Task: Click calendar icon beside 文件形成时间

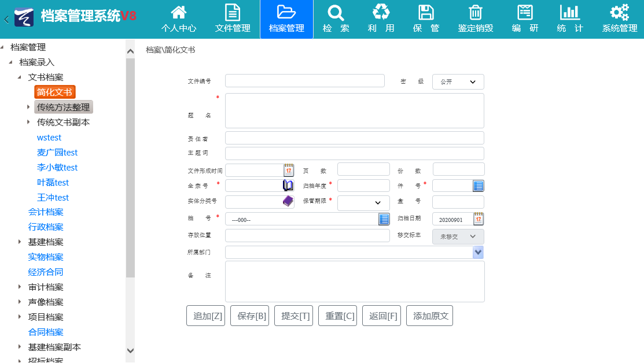Action: (289, 170)
